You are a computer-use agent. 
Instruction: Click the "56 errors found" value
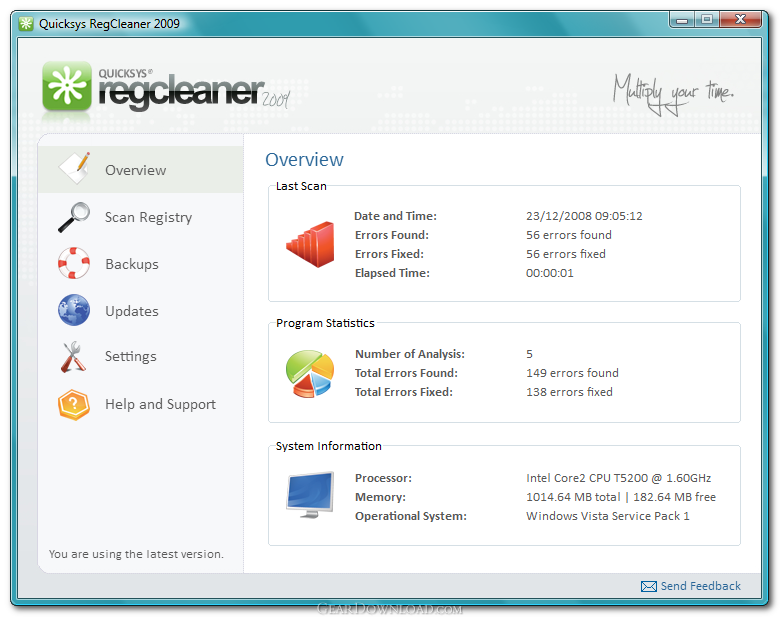(x=569, y=235)
